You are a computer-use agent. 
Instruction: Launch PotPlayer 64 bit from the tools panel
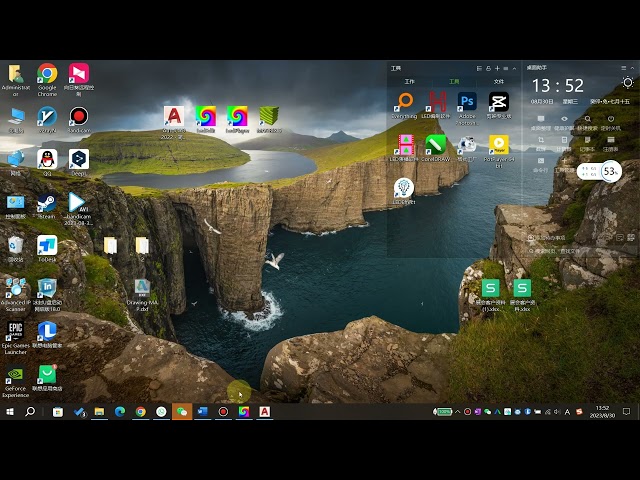[499, 144]
